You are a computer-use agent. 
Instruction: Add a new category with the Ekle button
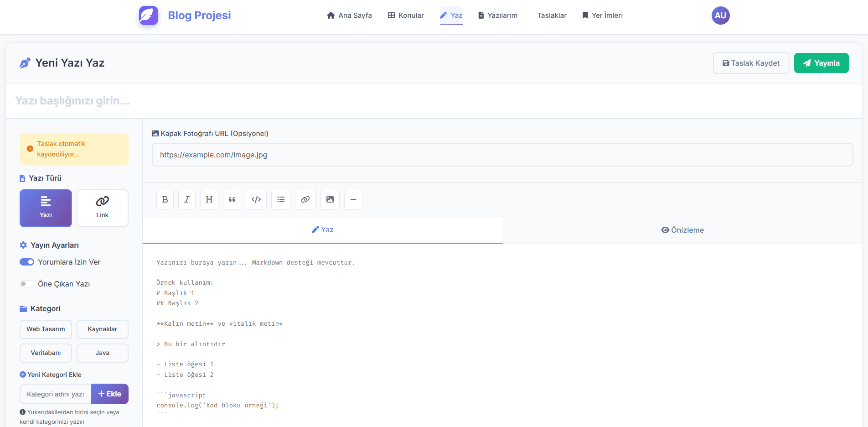pos(109,393)
